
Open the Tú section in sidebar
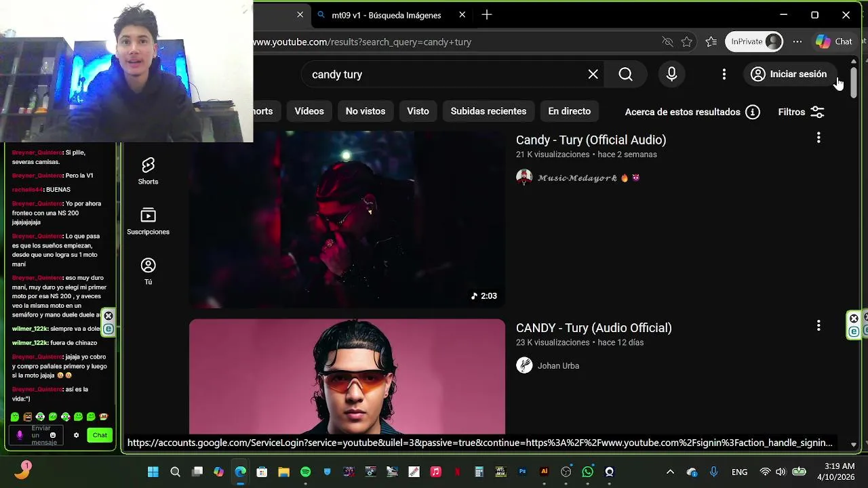tap(148, 271)
